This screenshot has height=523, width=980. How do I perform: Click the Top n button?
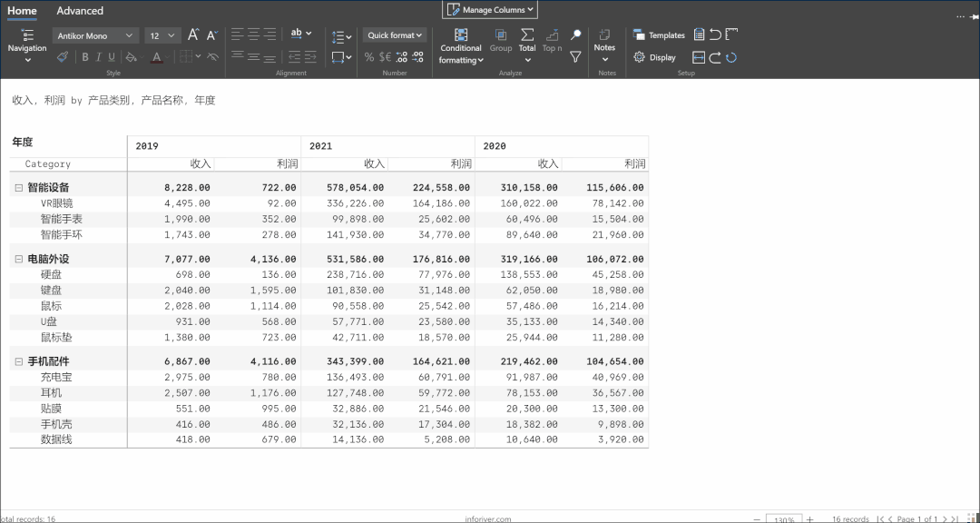pyautogui.click(x=552, y=41)
